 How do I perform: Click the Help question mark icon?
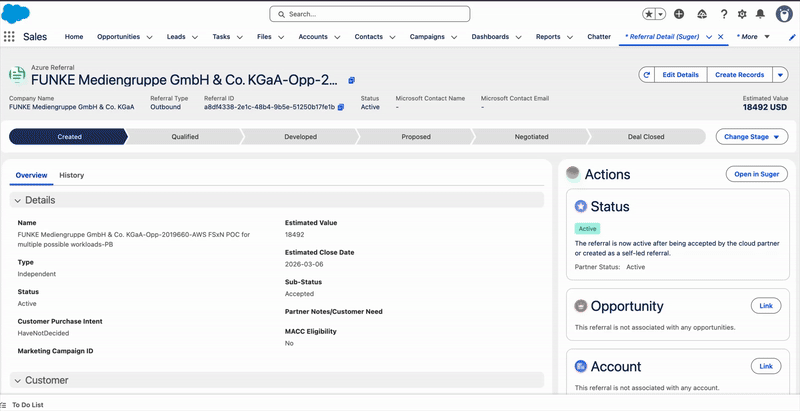pyautogui.click(x=723, y=14)
